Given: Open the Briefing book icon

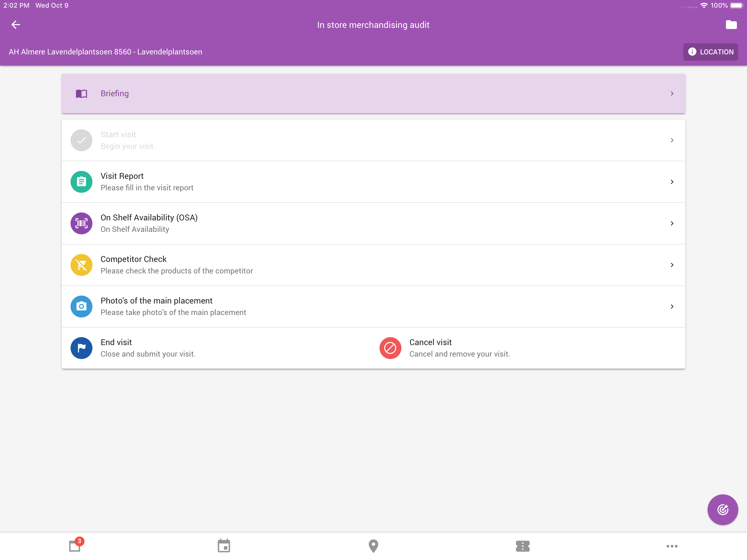Looking at the screenshot, I should click(81, 94).
